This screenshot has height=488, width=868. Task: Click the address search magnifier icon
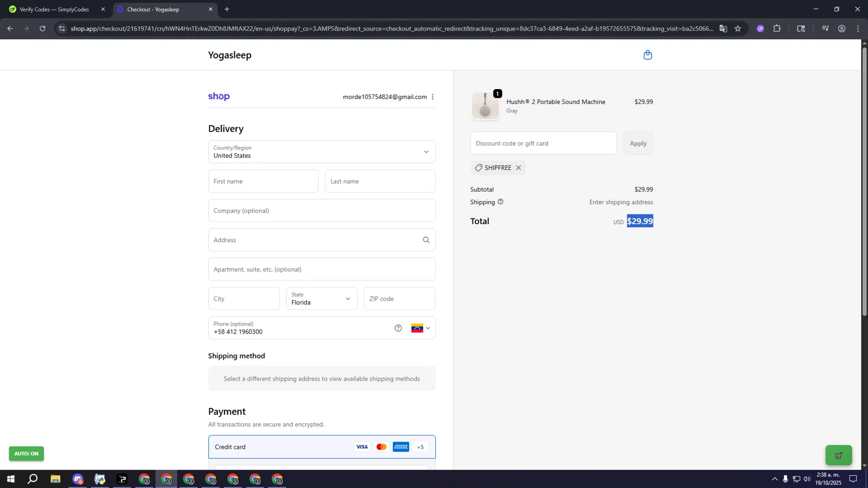point(426,240)
